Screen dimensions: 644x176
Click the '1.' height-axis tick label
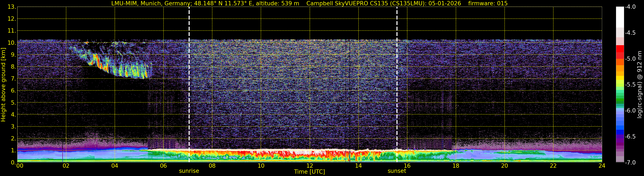[x=13, y=151]
